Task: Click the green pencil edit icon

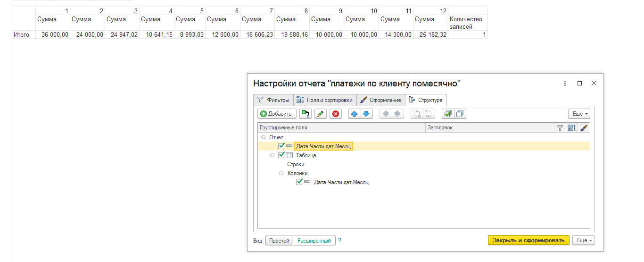Action: pyautogui.click(x=320, y=113)
